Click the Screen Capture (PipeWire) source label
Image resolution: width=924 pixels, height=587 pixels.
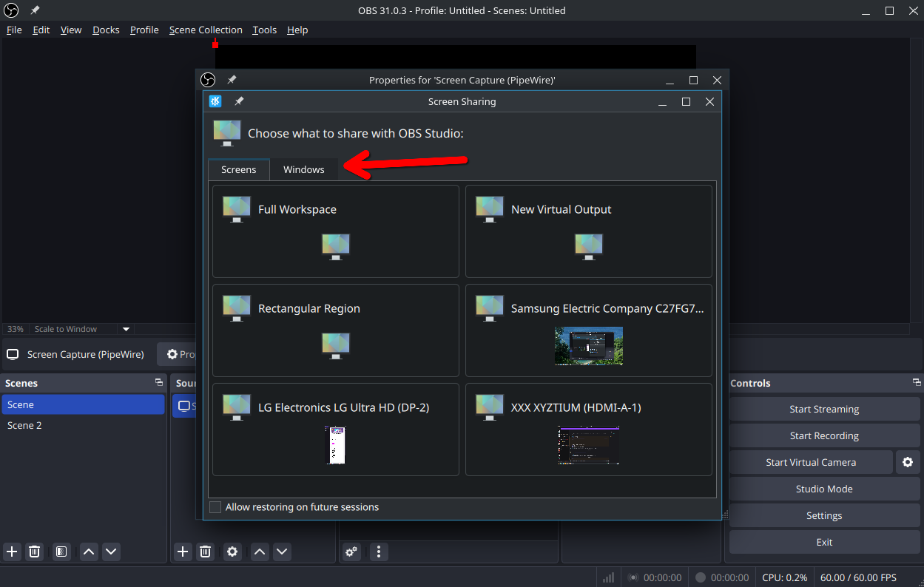(85, 354)
